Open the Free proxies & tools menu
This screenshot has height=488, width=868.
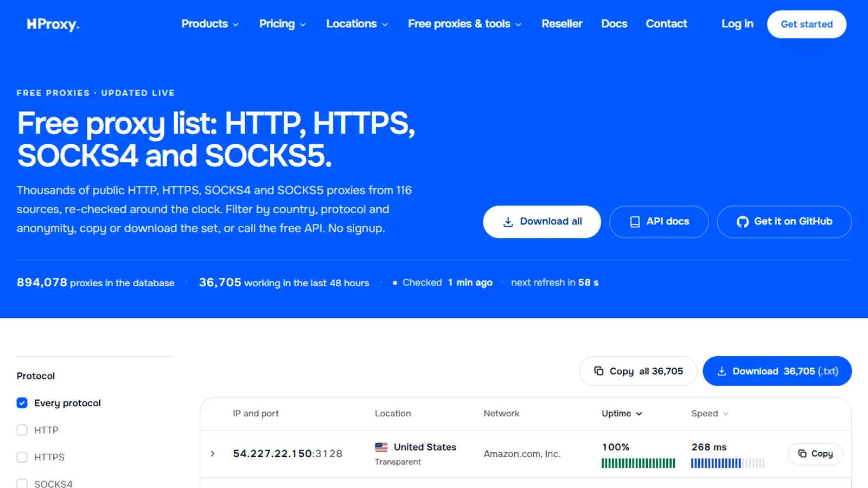click(x=464, y=24)
